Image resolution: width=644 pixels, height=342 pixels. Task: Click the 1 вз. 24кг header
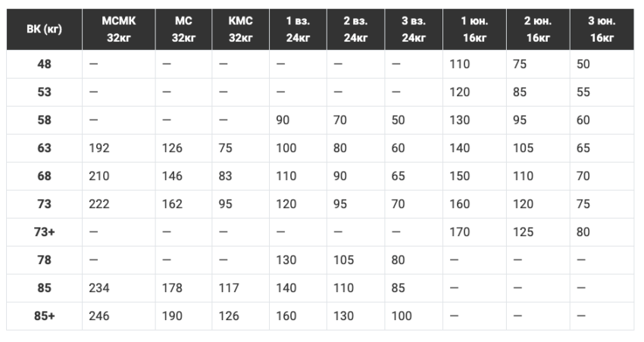(x=299, y=29)
